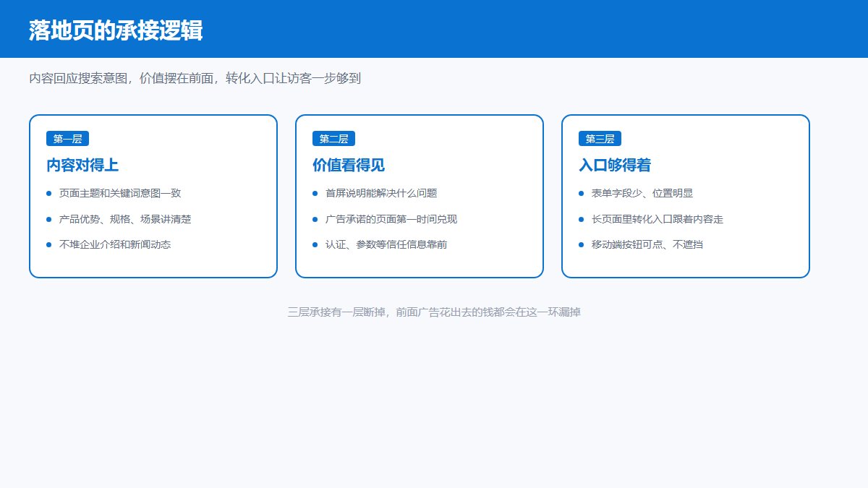Click bullet 不堆企业介绍和新闻动态

click(x=115, y=244)
